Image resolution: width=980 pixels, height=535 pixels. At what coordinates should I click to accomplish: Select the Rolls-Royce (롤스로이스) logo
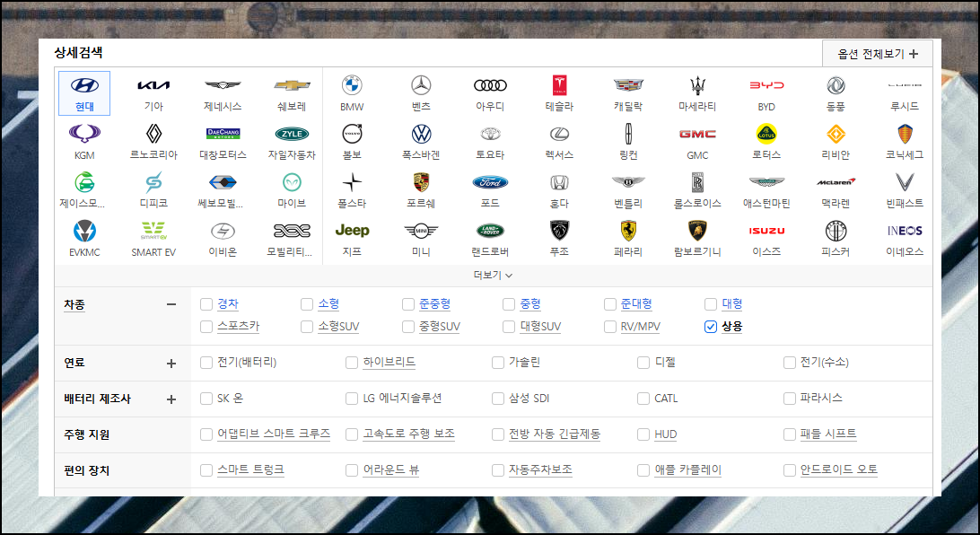click(697, 182)
